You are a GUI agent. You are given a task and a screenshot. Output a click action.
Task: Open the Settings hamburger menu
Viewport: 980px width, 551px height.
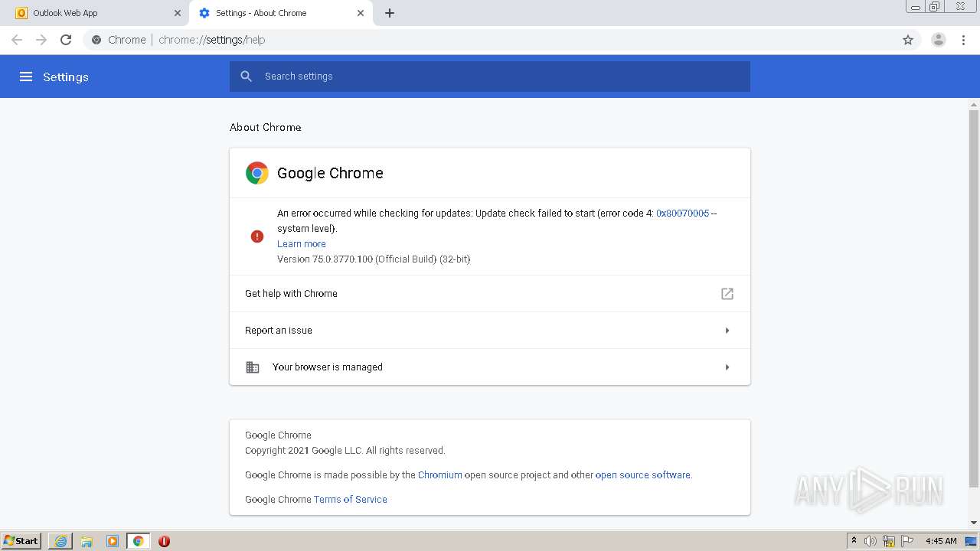coord(26,77)
